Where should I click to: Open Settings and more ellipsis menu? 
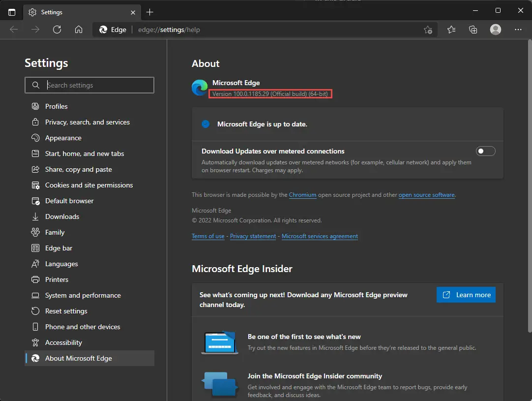[x=518, y=30]
